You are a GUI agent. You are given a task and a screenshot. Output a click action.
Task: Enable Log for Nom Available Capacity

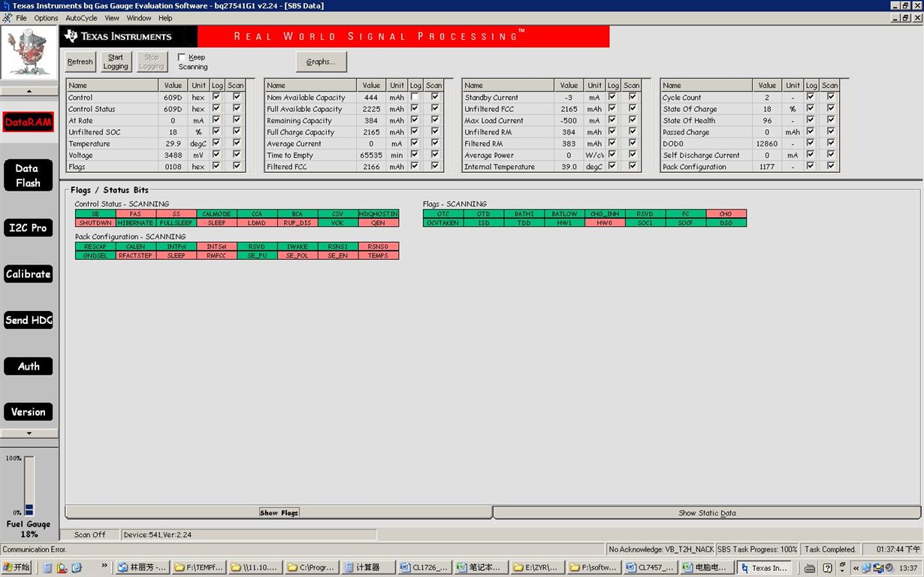(415, 97)
